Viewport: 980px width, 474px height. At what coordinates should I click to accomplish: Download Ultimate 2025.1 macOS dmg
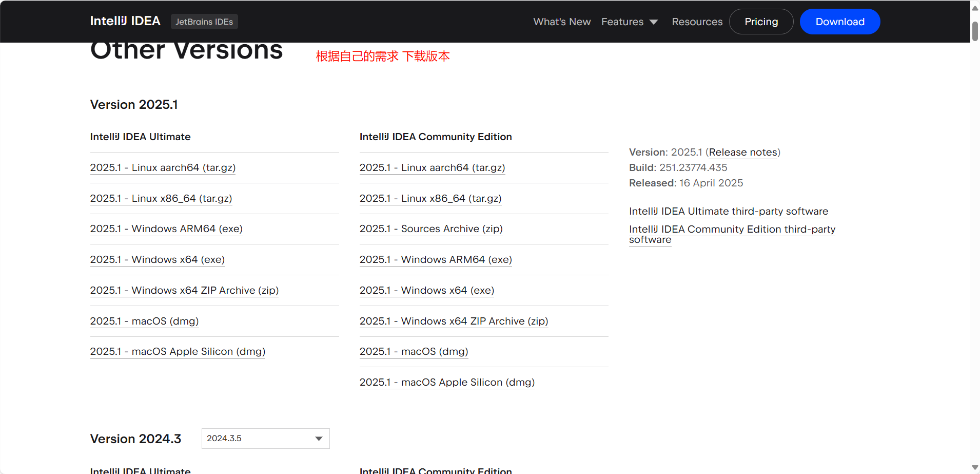(144, 321)
